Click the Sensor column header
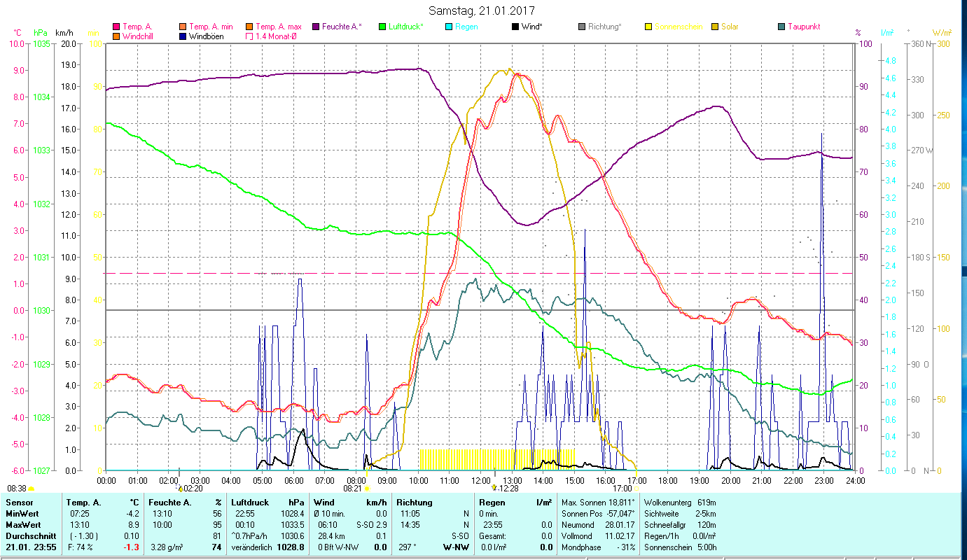This screenshot has height=560, width=967. point(19,503)
